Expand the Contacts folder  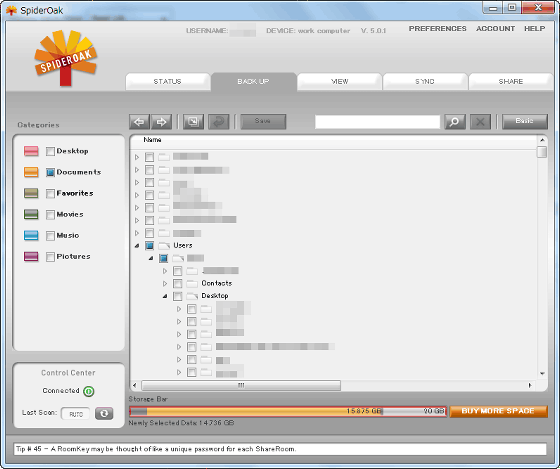pyautogui.click(x=165, y=284)
